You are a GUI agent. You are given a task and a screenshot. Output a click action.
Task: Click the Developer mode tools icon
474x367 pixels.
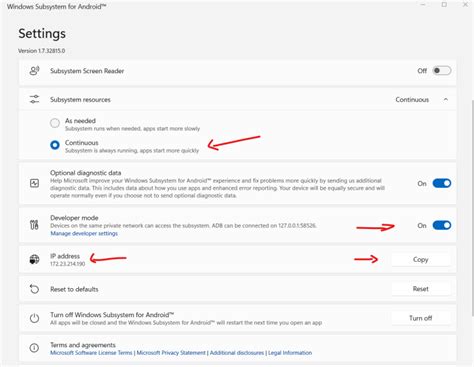coord(34,225)
